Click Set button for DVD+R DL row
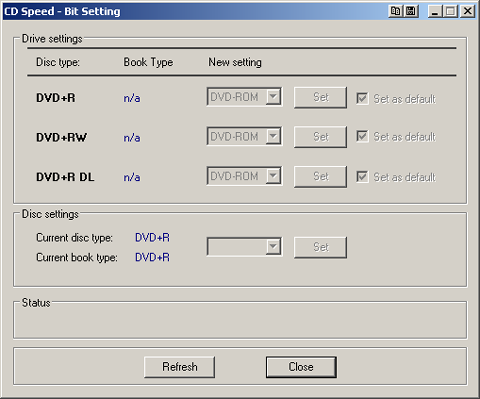The height and width of the screenshot is (399, 480). [320, 177]
